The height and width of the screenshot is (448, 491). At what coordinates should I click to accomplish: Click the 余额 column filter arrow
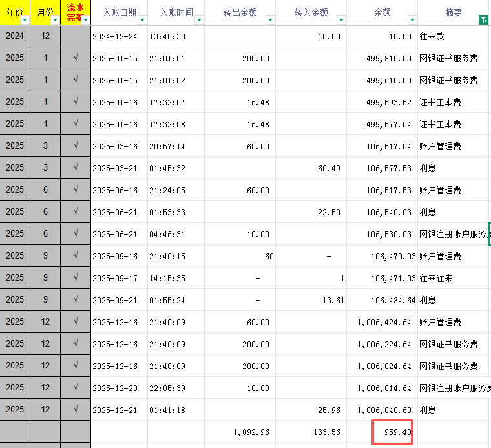click(x=412, y=20)
